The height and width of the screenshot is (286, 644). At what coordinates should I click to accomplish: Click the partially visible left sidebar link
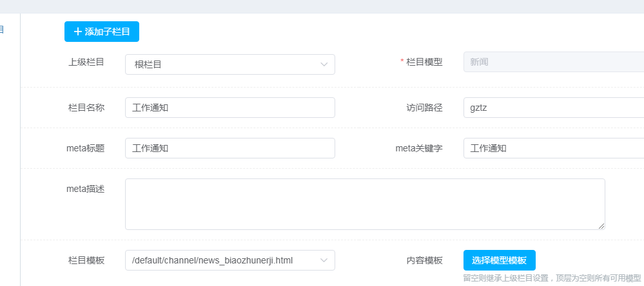(x=2, y=30)
